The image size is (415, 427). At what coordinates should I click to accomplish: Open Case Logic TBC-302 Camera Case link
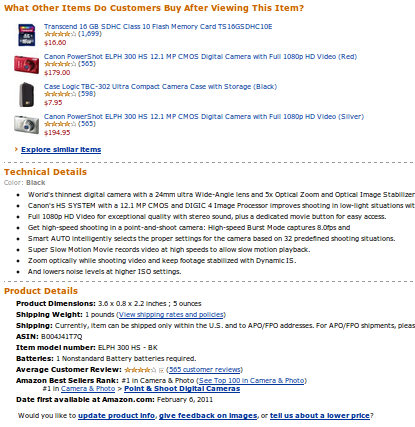point(160,87)
